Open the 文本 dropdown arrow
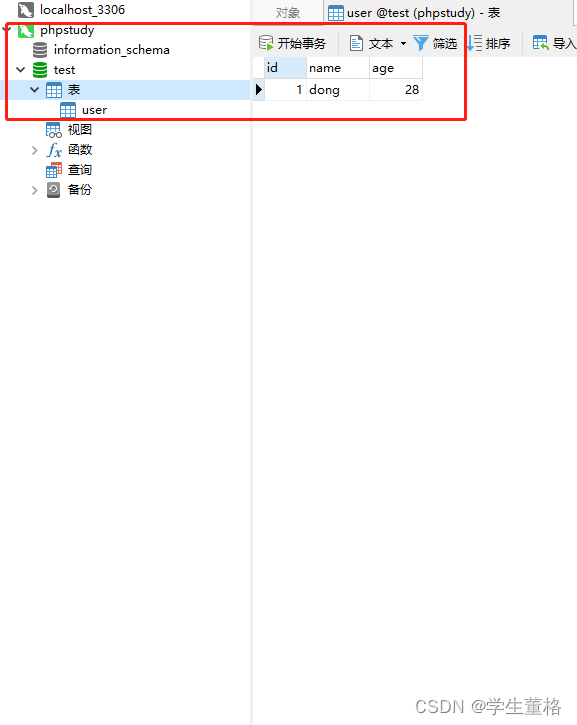577x725 pixels. [403, 43]
